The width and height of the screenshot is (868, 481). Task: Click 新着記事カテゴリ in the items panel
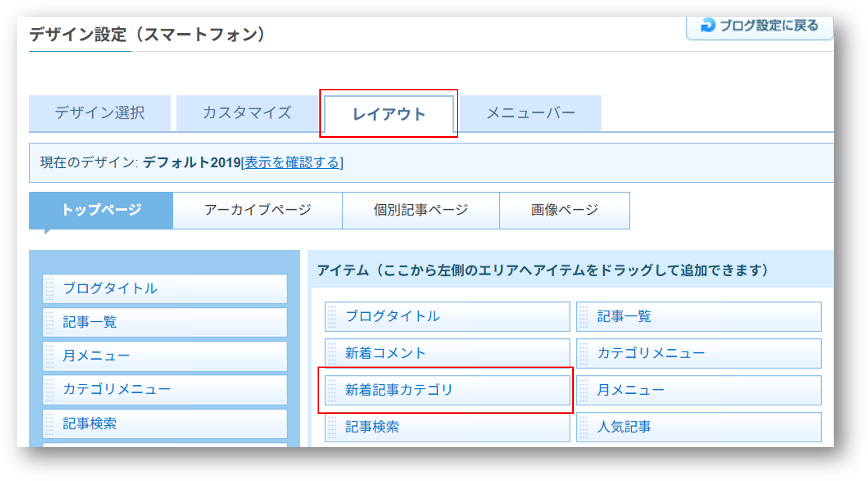(447, 390)
